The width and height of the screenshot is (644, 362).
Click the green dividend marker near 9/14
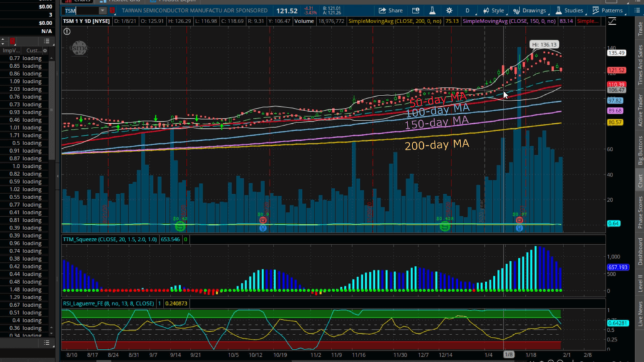180,226
